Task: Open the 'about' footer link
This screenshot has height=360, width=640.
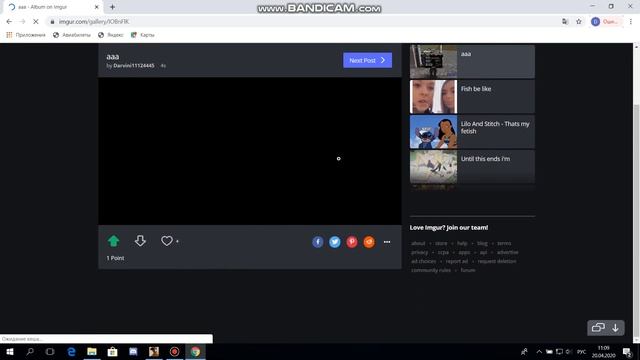Action: [x=418, y=243]
